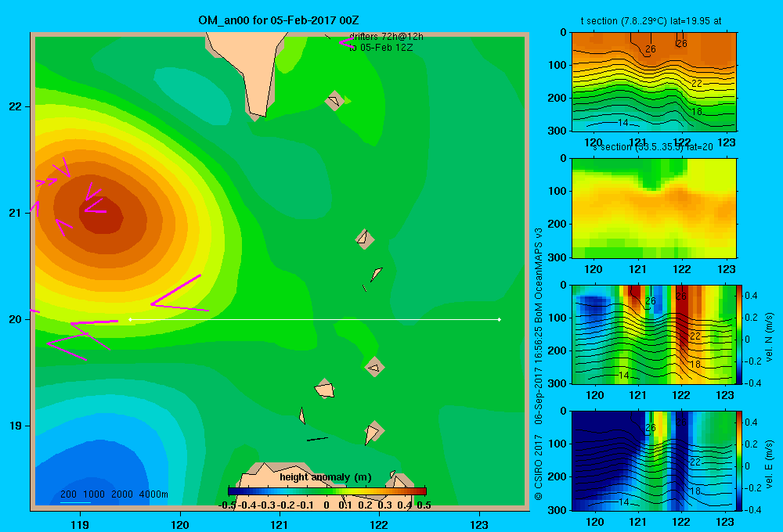Click the 'to 05-Feb 12Z' legend text
Viewport: 783px width, 532px height.
coord(381,48)
